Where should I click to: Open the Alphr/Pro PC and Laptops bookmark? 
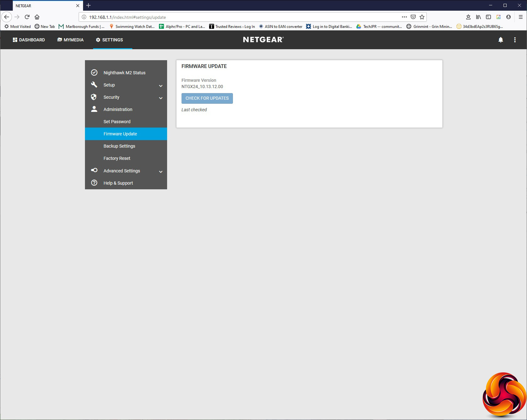pyautogui.click(x=182, y=26)
